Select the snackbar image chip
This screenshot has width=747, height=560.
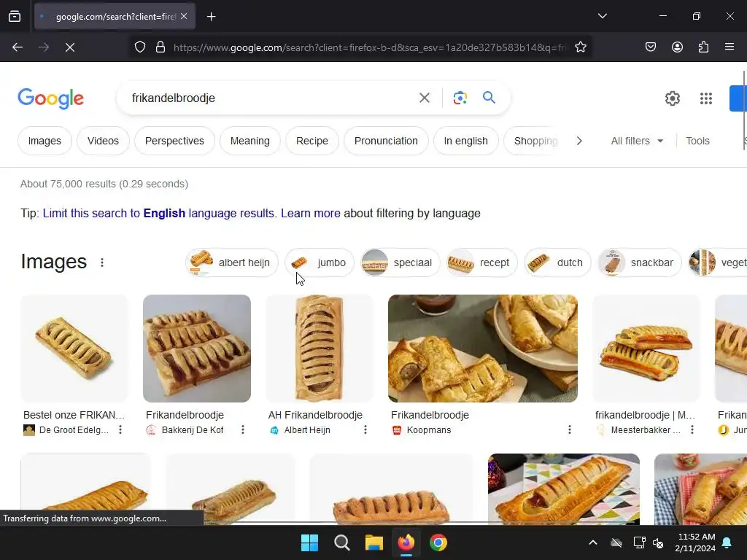(x=639, y=262)
